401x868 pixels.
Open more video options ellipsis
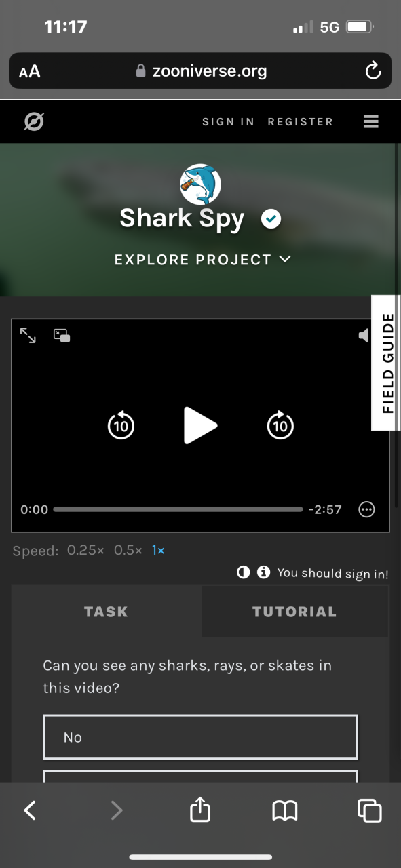[x=366, y=509]
